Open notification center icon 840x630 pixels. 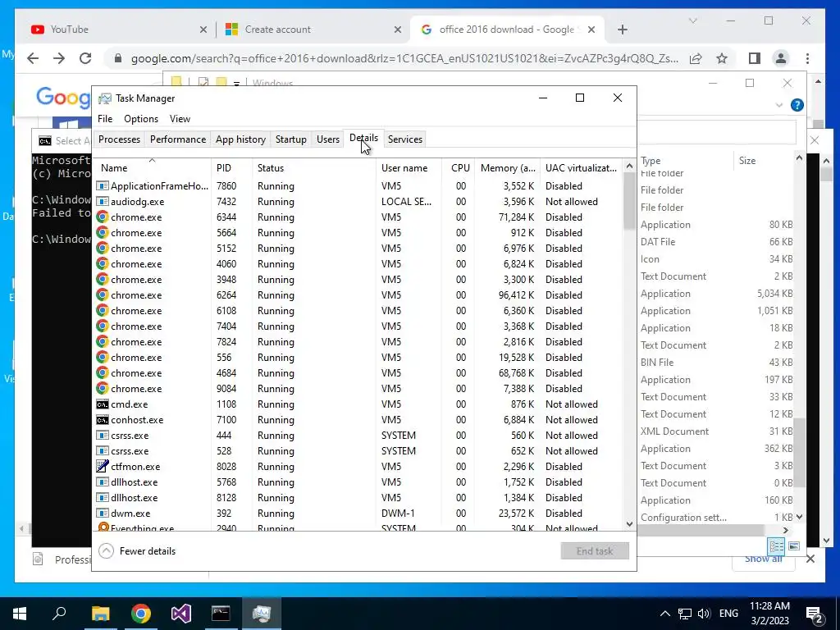pyautogui.click(x=815, y=614)
